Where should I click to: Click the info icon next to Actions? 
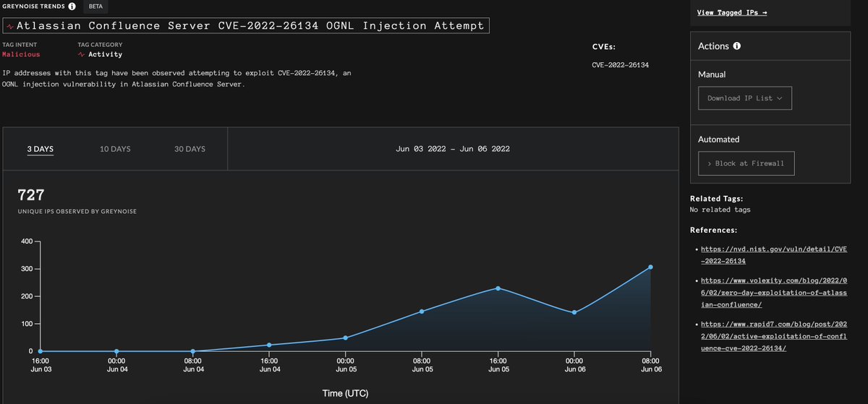click(x=737, y=46)
